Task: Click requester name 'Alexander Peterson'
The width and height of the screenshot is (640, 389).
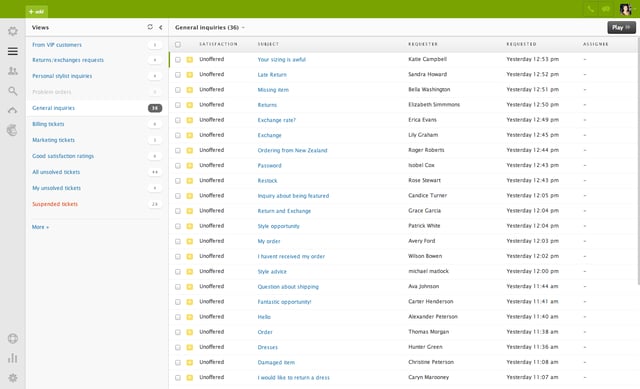Action: (x=433, y=317)
